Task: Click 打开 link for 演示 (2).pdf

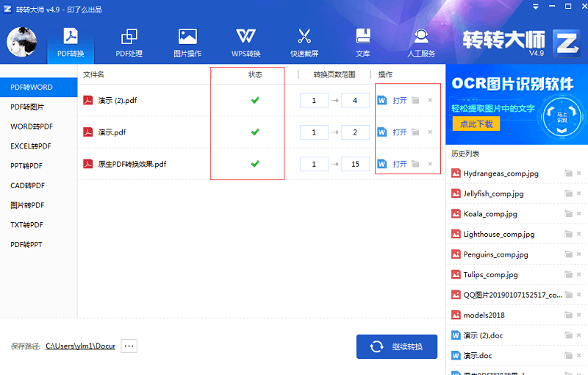Action: [400, 101]
